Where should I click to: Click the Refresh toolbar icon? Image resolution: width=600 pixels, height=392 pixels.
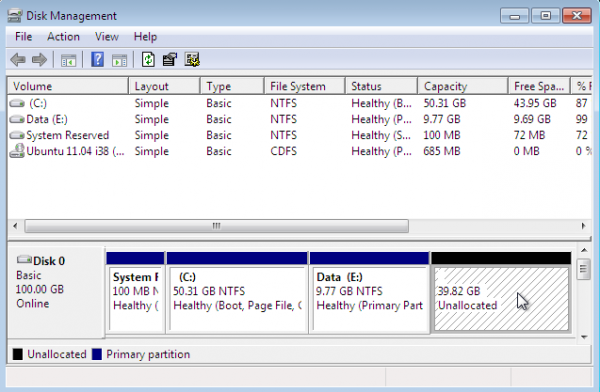[x=148, y=60]
